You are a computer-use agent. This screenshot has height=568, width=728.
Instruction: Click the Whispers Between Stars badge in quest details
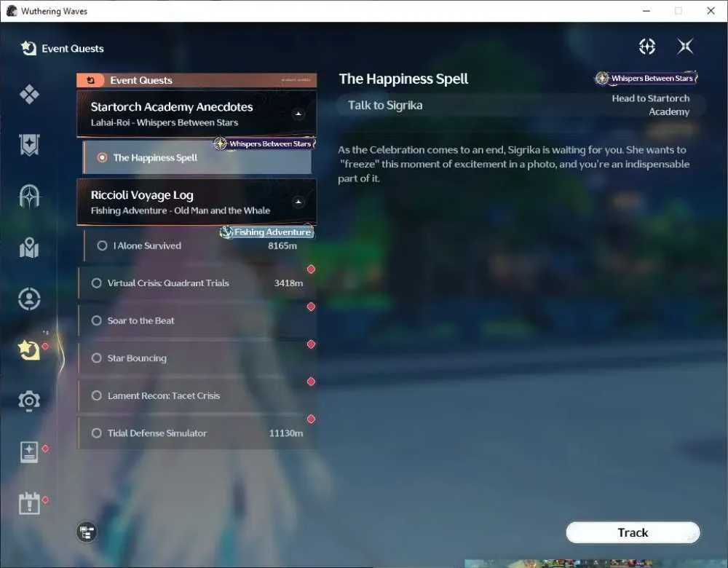[x=646, y=78]
